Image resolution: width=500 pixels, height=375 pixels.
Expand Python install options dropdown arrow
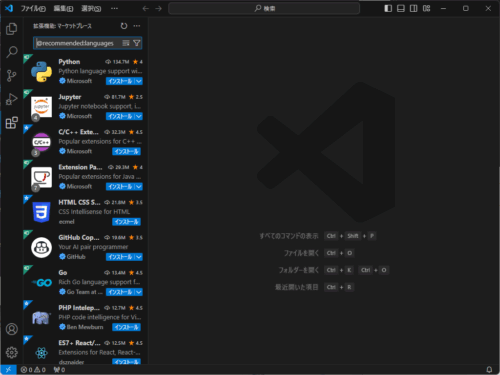point(139,81)
